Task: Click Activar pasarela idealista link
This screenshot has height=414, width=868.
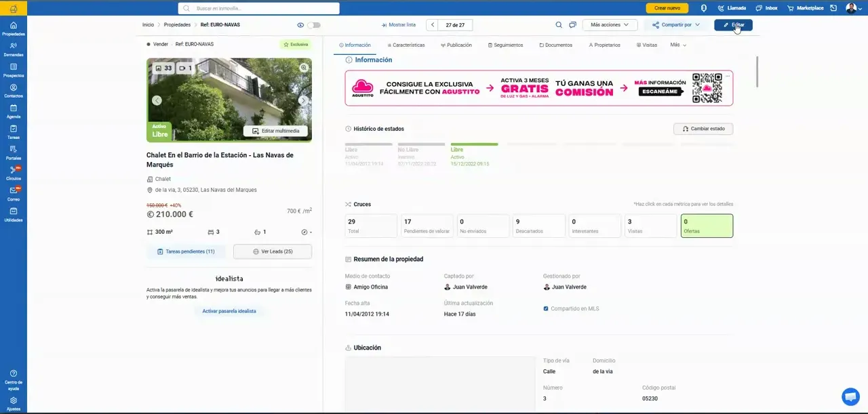Action: (x=229, y=311)
